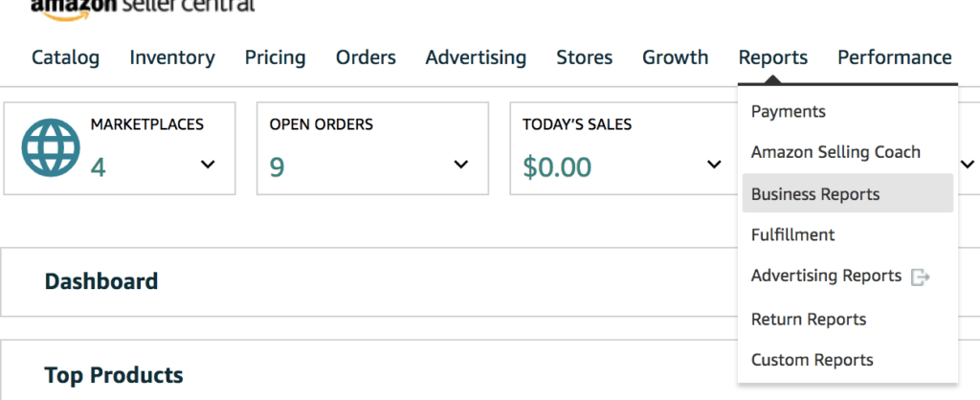Viewport: 980px width, 400px height.
Task: Select Amazon Selling Coach menu entry
Action: point(835,152)
